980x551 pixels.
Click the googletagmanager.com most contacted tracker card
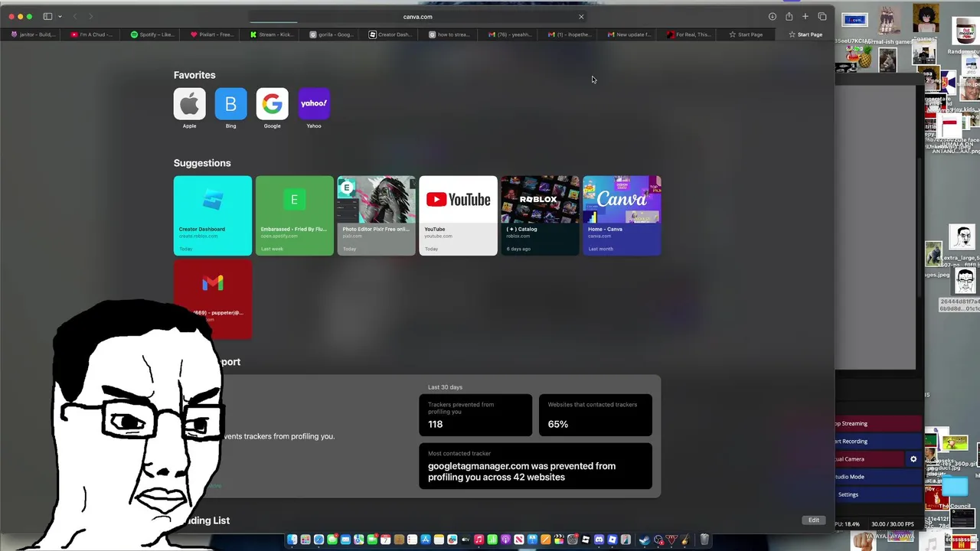coord(536,466)
